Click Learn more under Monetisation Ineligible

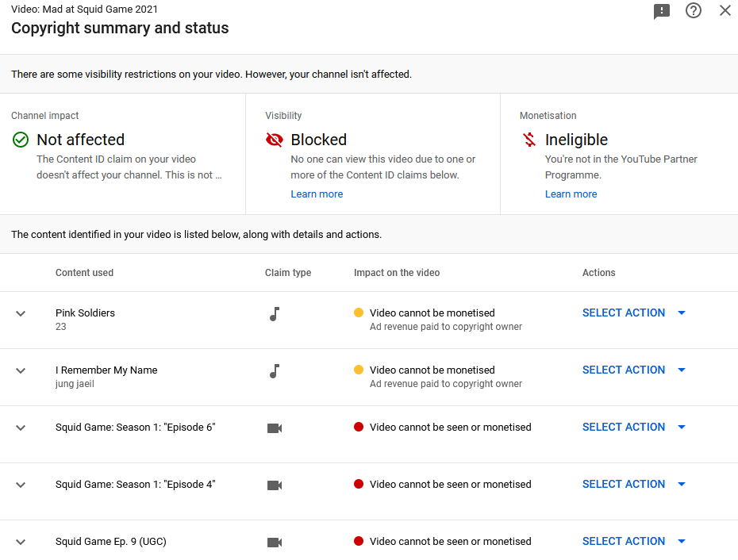(571, 194)
